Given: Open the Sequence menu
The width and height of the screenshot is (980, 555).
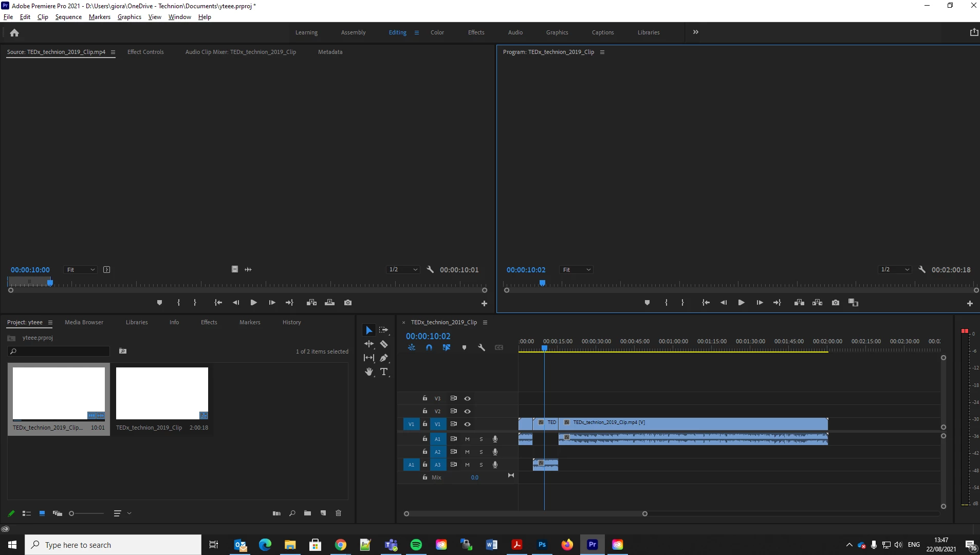Looking at the screenshot, I should (x=68, y=17).
